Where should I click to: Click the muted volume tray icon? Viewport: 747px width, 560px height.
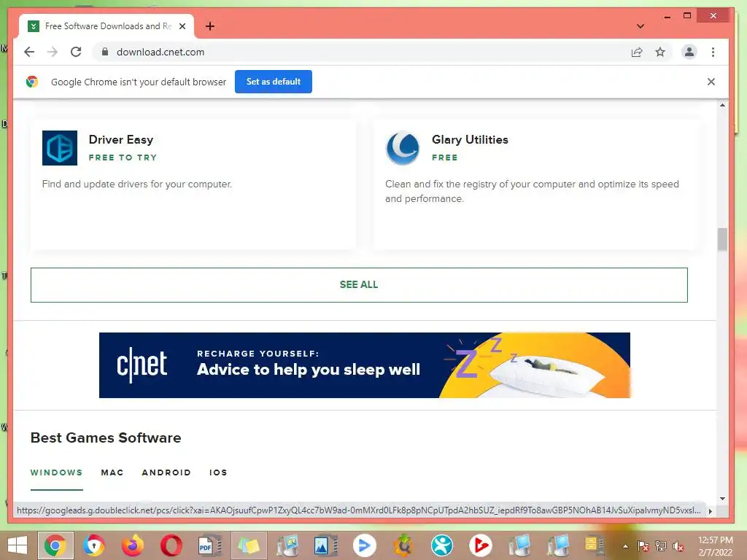678,546
